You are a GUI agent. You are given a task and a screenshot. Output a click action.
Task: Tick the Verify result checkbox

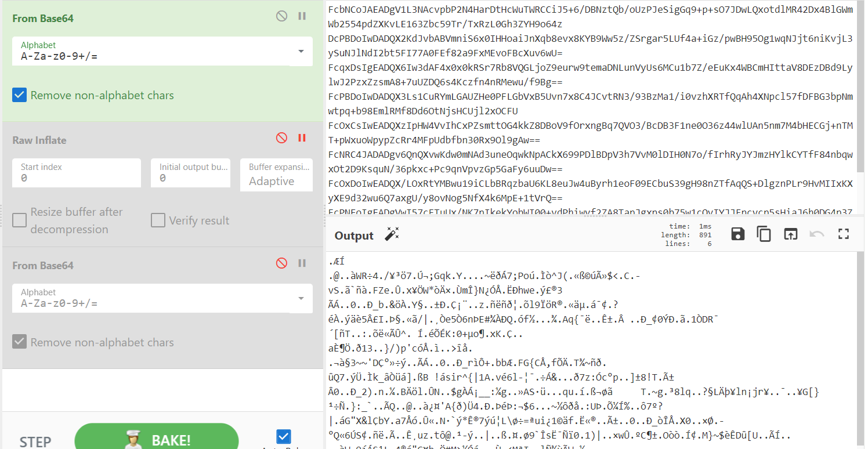tap(158, 220)
